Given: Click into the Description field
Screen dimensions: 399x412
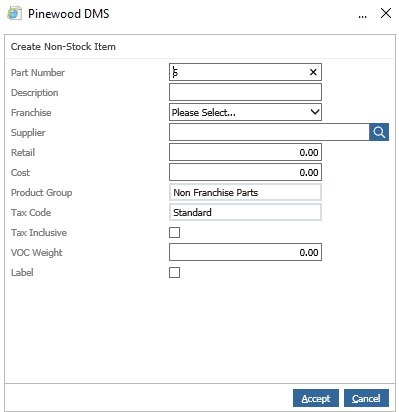Looking at the screenshot, I should (245, 92).
